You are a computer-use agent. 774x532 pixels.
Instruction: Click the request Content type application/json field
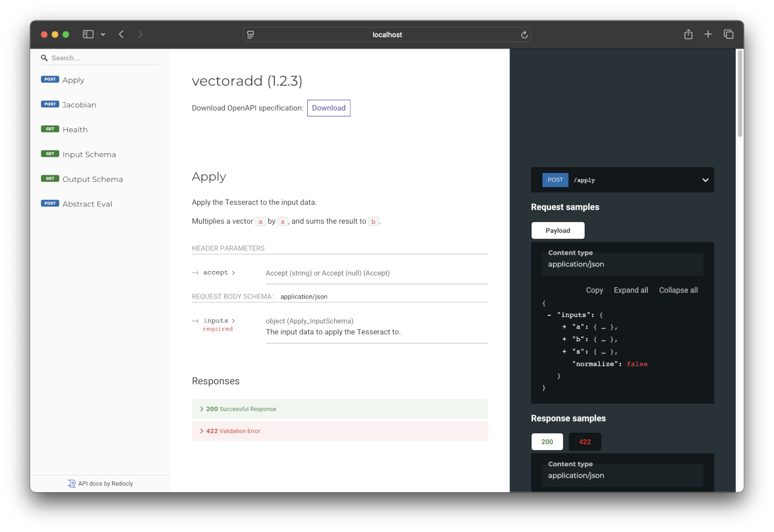click(x=623, y=264)
